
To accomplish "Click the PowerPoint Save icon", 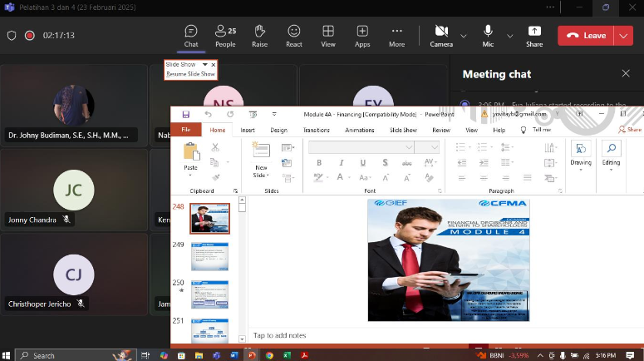I will point(185,114).
